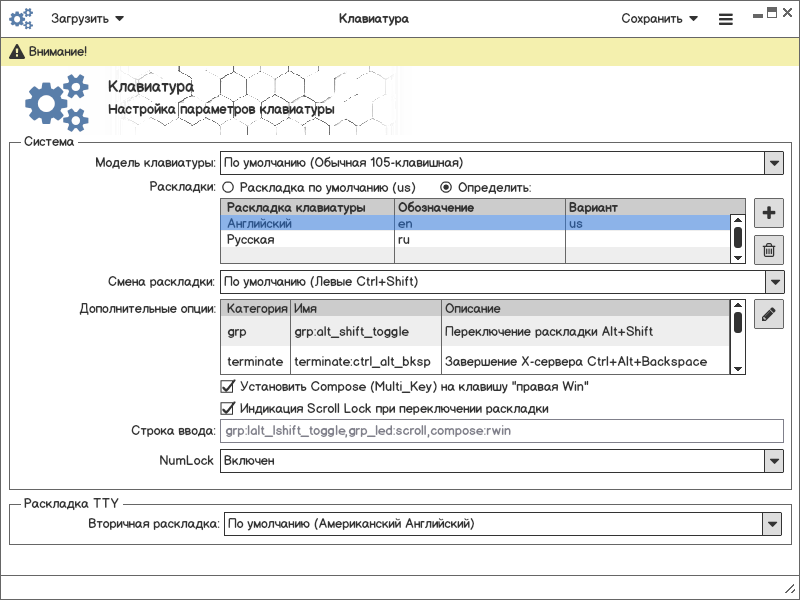The height and width of the screenshot is (600, 800).
Task: Click the gears app icon in title bar
Action: pyautogui.click(x=21, y=19)
